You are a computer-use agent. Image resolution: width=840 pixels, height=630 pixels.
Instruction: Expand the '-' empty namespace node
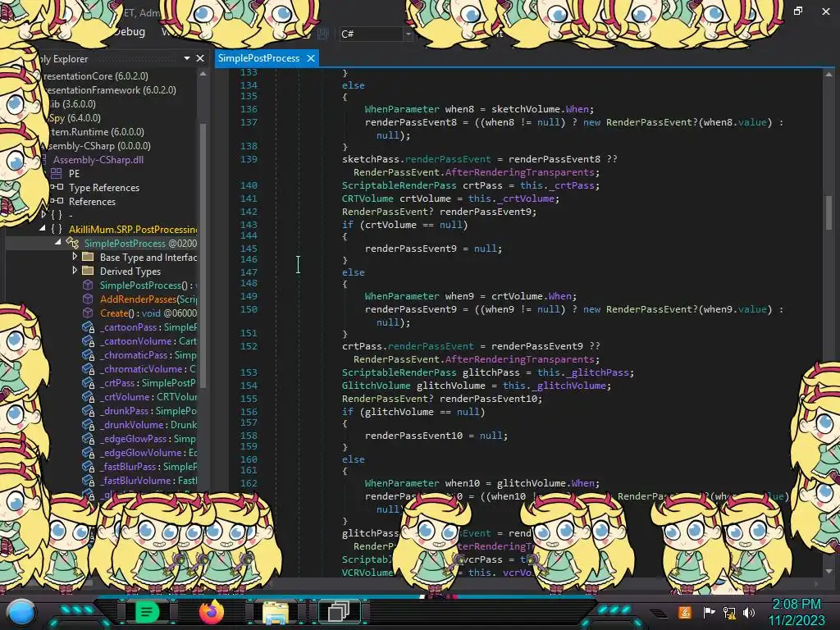click(44, 215)
